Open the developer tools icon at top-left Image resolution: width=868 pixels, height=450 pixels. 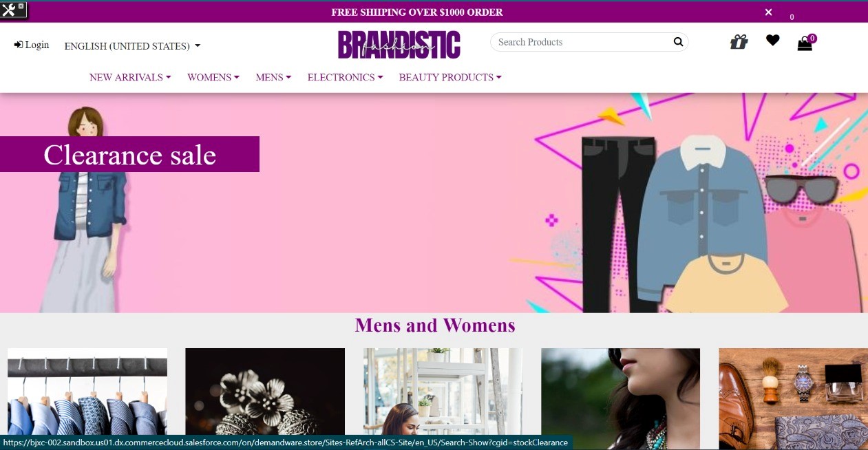tap(8, 10)
